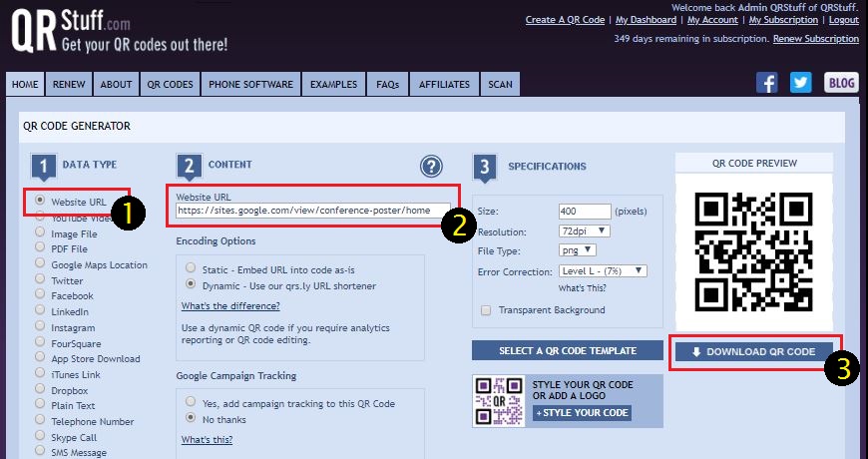Click the QR code preview image
Image resolution: width=868 pixels, height=459 pixels.
(754, 251)
